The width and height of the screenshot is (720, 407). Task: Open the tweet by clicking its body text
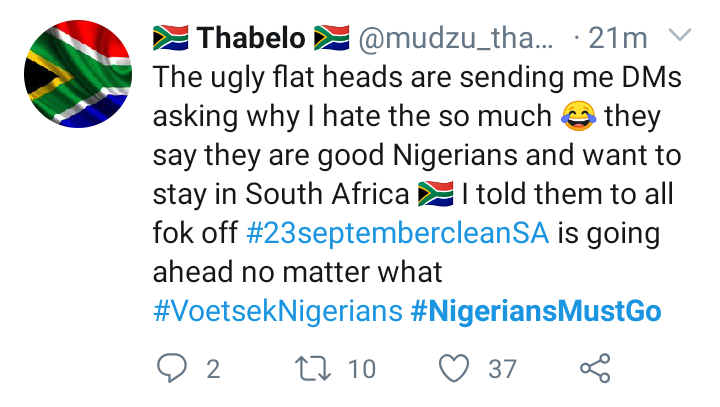400,155
